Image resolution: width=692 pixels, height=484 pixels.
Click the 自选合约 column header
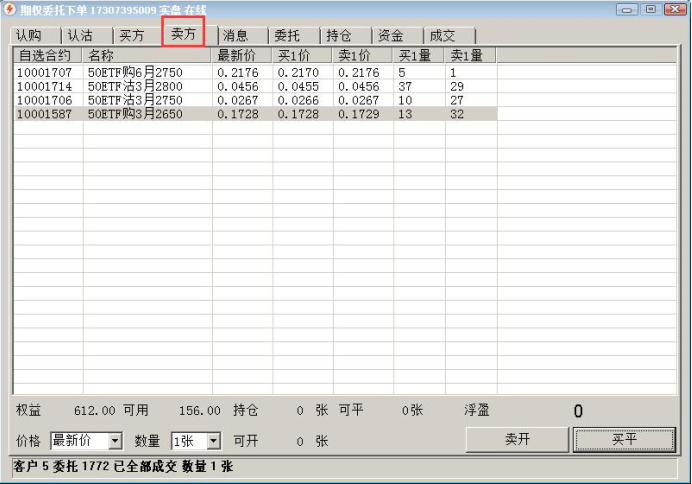[x=47, y=55]
